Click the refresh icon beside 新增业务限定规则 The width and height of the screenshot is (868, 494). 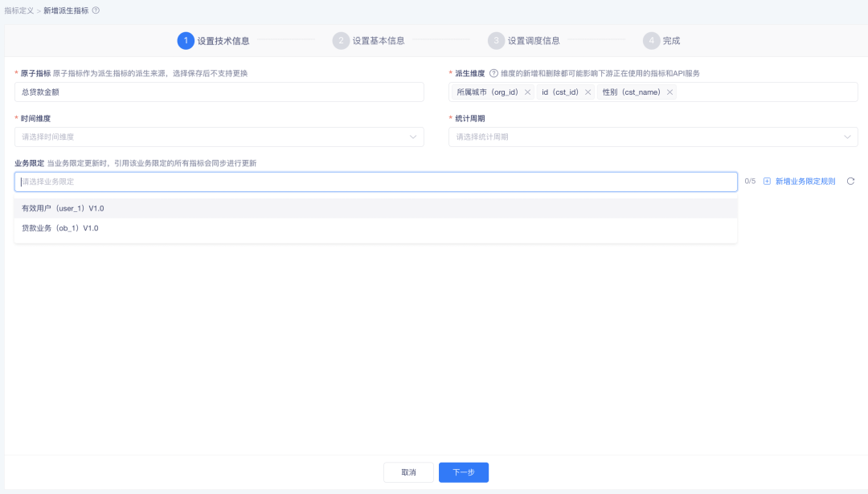pos(850,182)
